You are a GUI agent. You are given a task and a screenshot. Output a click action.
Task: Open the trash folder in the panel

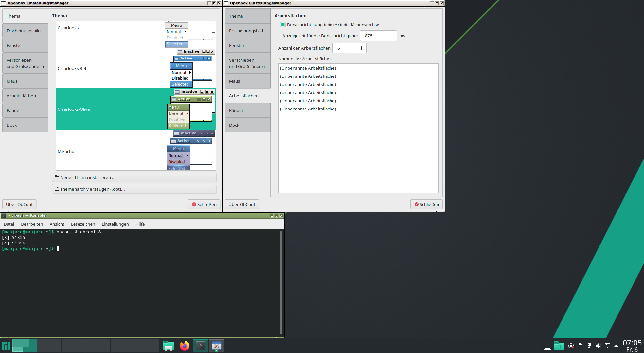click(559, 346)
